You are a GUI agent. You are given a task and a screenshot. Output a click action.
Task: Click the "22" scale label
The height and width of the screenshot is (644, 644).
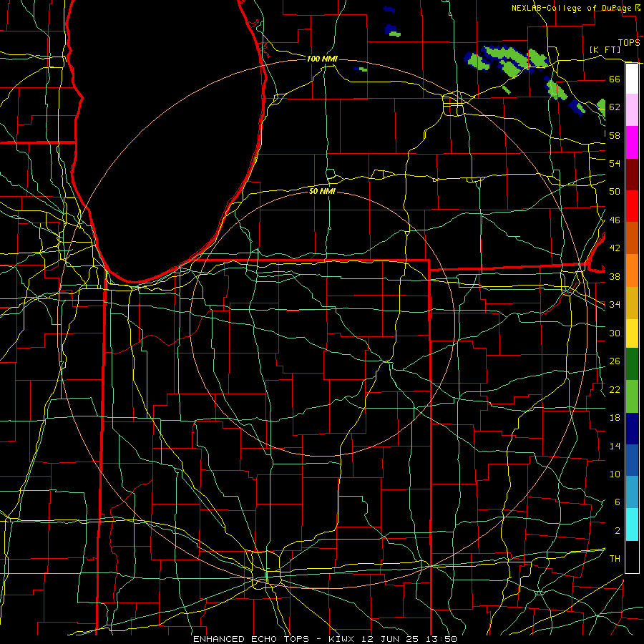tap(615, 390)
